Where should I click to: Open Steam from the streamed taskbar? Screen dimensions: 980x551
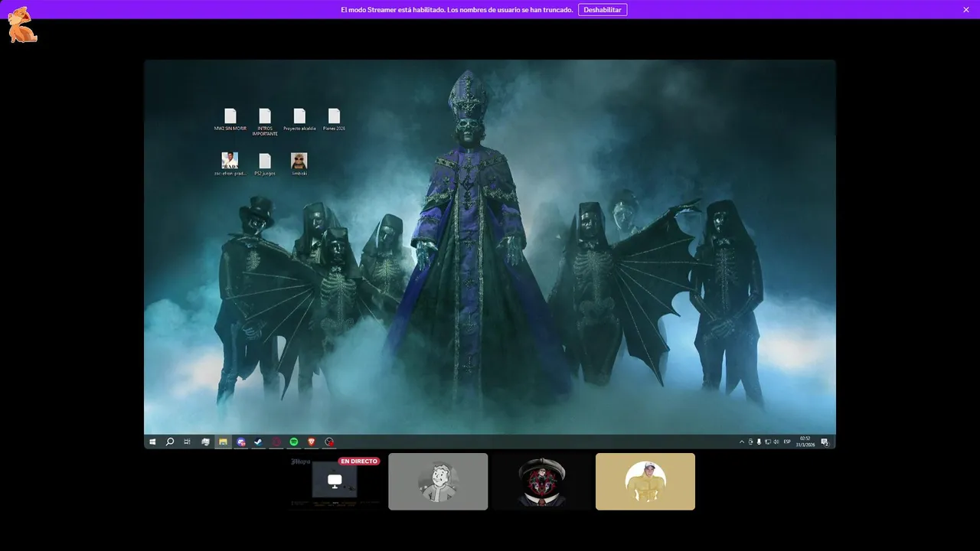pyautogui.click(x=259, y=442)
